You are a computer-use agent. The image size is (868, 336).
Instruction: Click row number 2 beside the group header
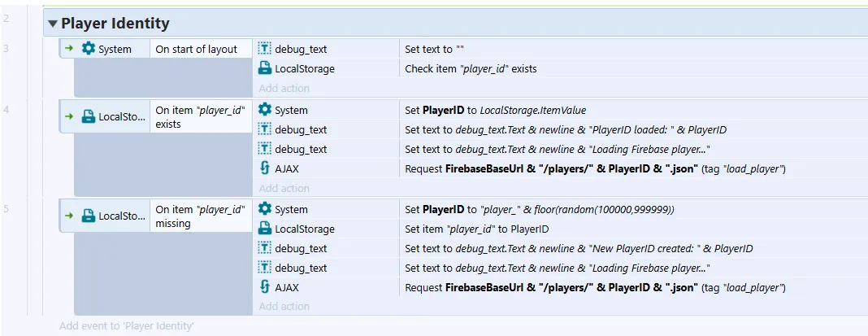6,19
